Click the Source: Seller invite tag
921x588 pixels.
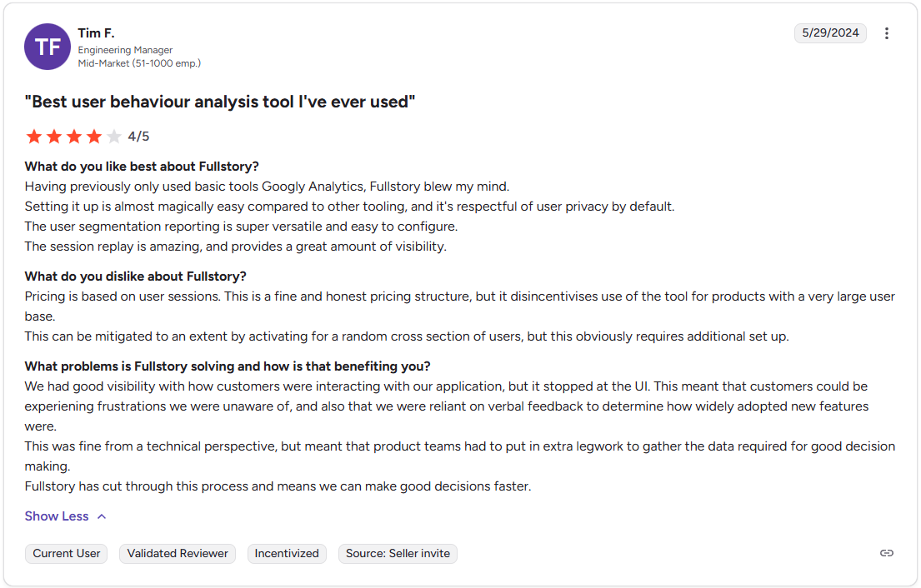click(x=398, y=553)
